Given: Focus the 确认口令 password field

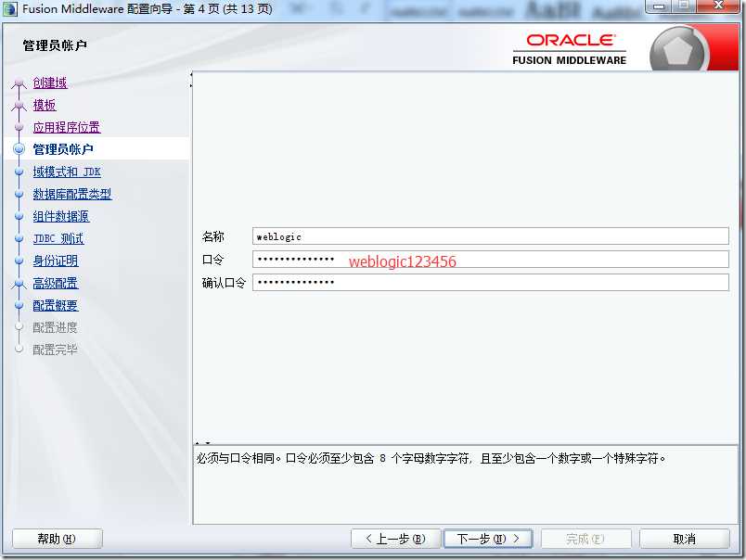Looking at the screenshot, I should tap(491, 282).
